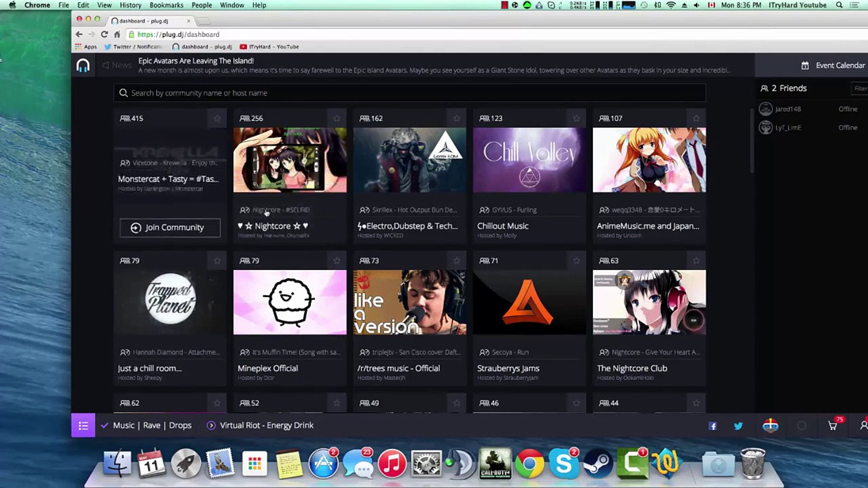Click the Wi-Fi menu bar icon
This screenshot has height=488, width=868.
pyautogui.click(x=671, y=5)
